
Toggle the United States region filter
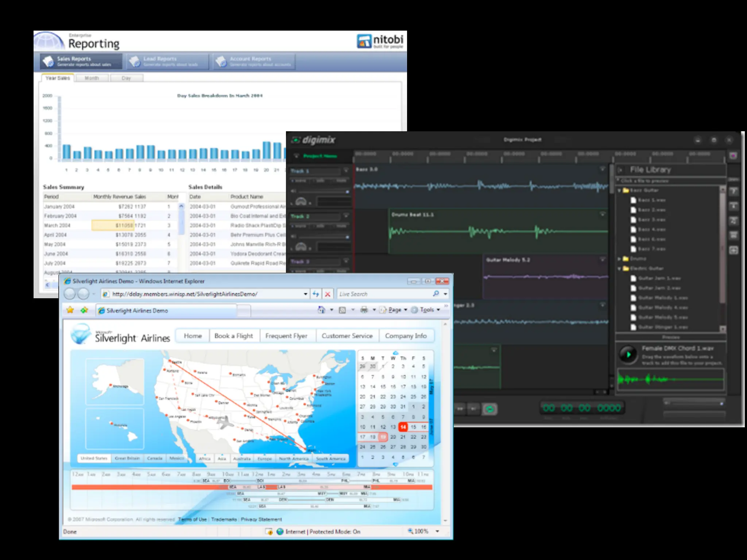(x=94, y=458)
